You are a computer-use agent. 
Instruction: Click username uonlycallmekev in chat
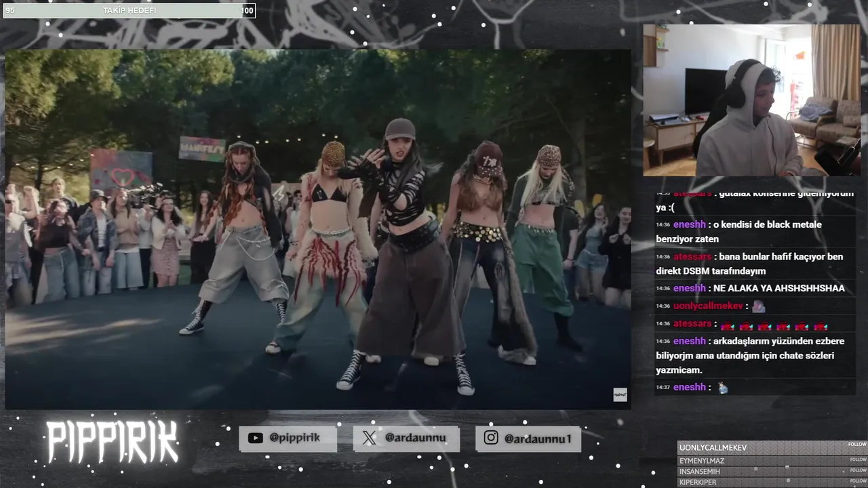708,306
